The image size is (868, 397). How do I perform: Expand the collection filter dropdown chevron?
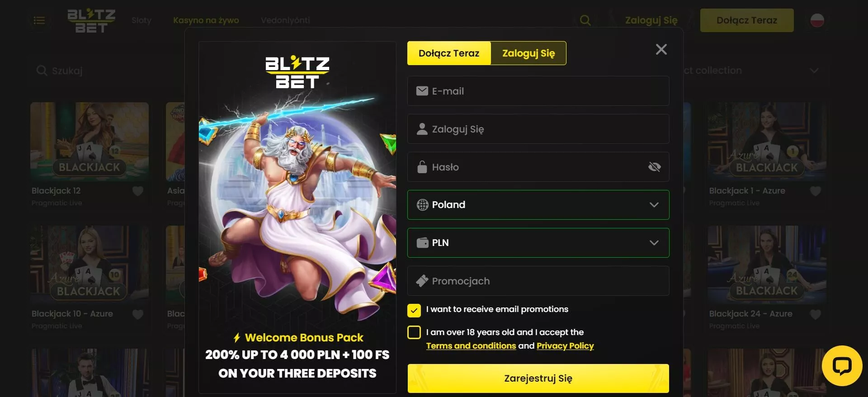click(x=814, y=71)
